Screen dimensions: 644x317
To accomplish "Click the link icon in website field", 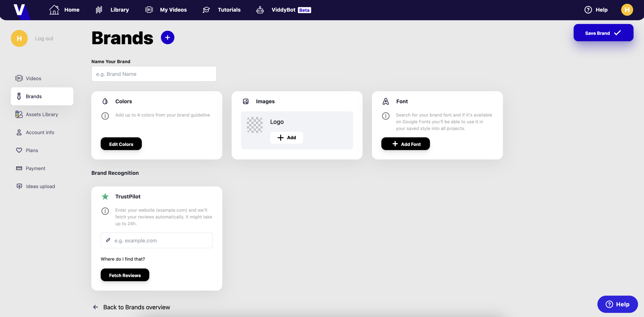I will point(108,240).
